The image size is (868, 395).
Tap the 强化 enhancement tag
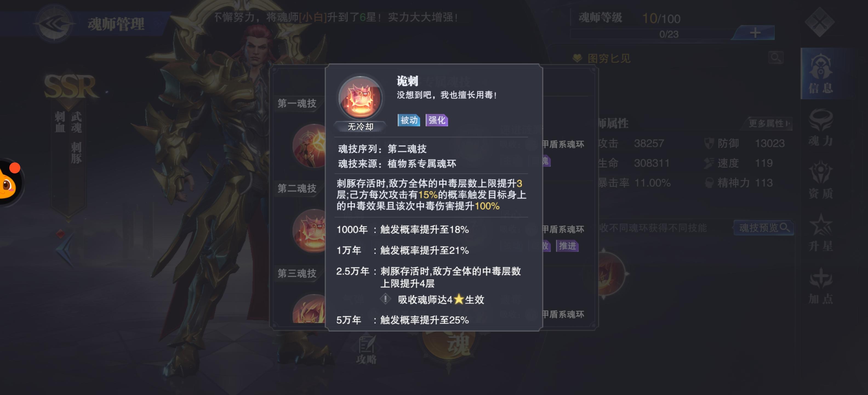[437, 120]
